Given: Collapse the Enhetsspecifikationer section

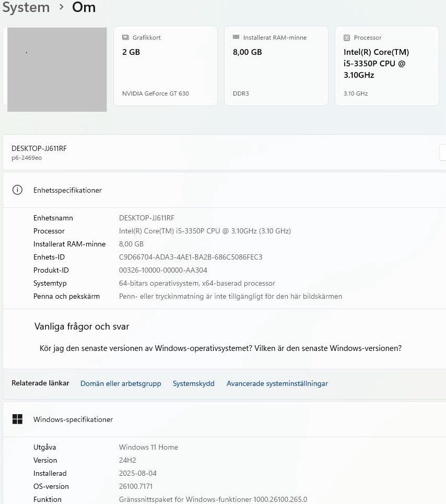Looking at the screenshot, I should (225, 190).
